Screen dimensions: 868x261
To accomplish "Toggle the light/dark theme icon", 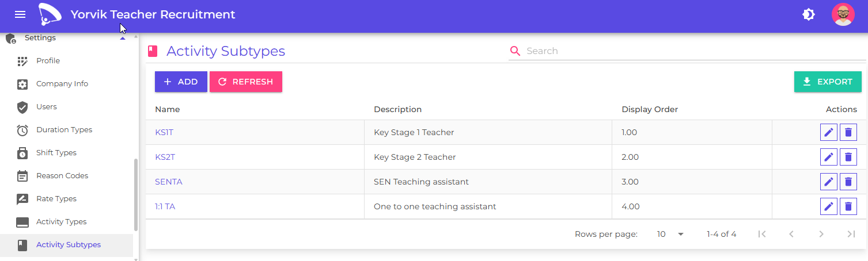I will tap(809, 15).
